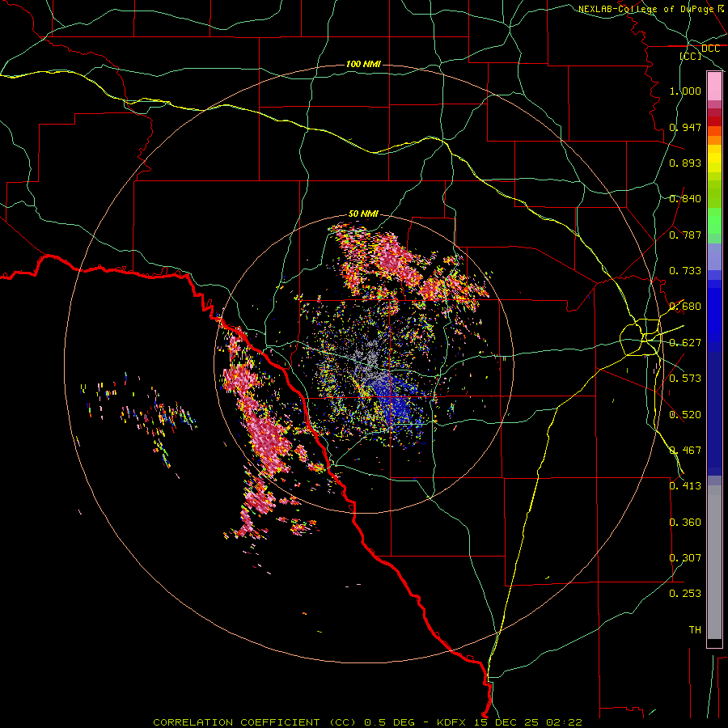Pick the olive green swatch beside 0.840
Screen dimensions: 728x728
[714, 194]
